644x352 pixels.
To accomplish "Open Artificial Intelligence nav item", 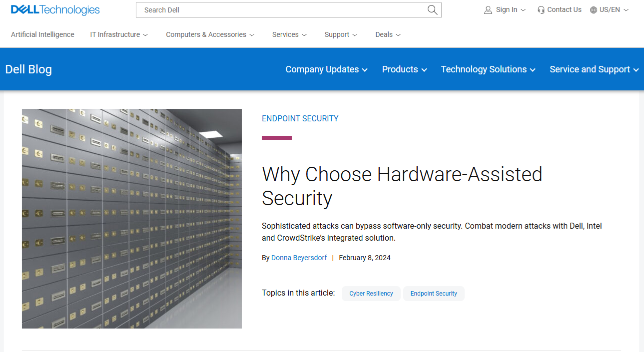I will coord(42,34).
